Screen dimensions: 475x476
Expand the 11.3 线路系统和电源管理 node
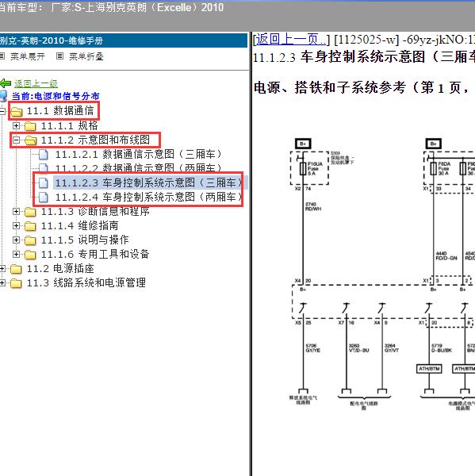pos(2,282)
